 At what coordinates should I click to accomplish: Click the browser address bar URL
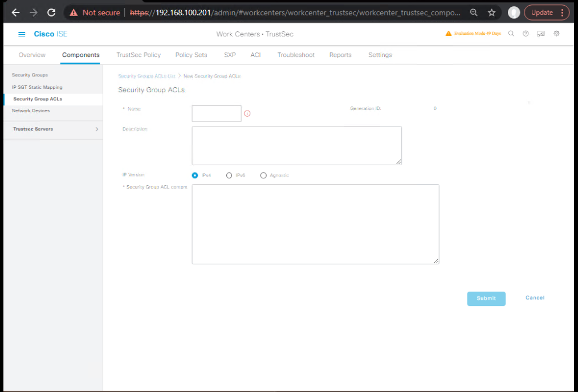tap(295, 13)
